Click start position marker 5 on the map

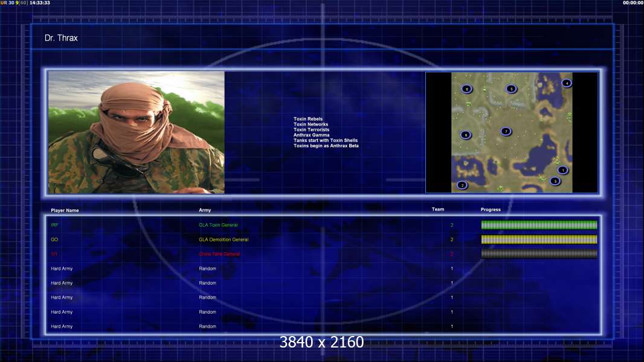pos(511,89)
